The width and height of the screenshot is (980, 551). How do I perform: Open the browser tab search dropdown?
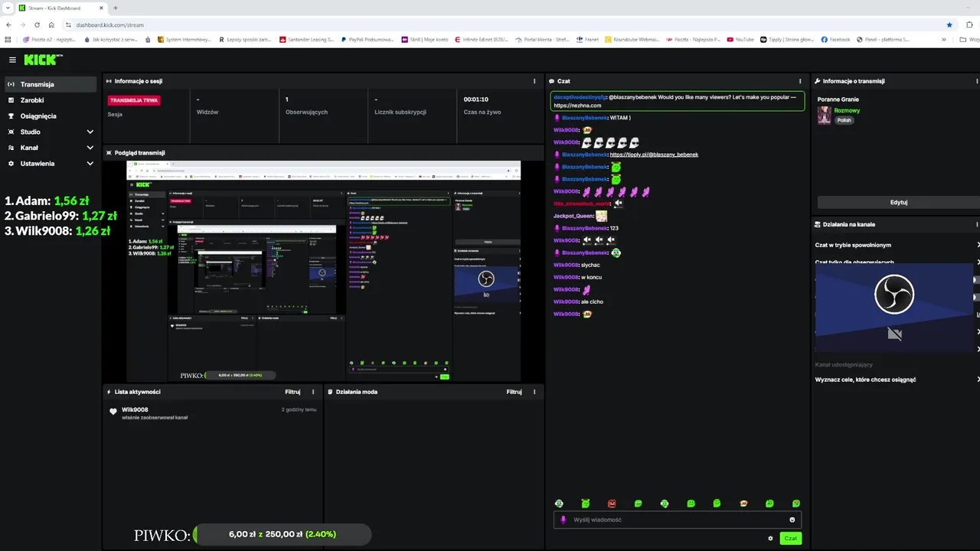tap(8, 8)
